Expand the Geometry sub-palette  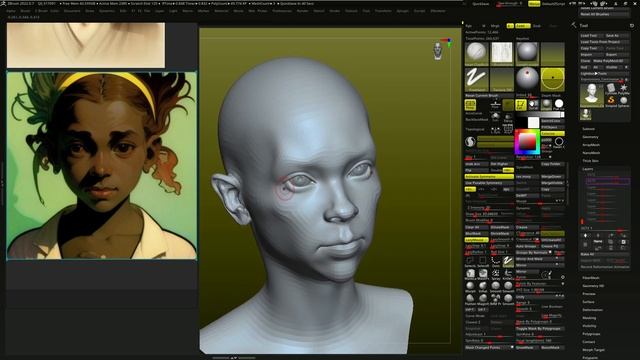coord(590,137)
